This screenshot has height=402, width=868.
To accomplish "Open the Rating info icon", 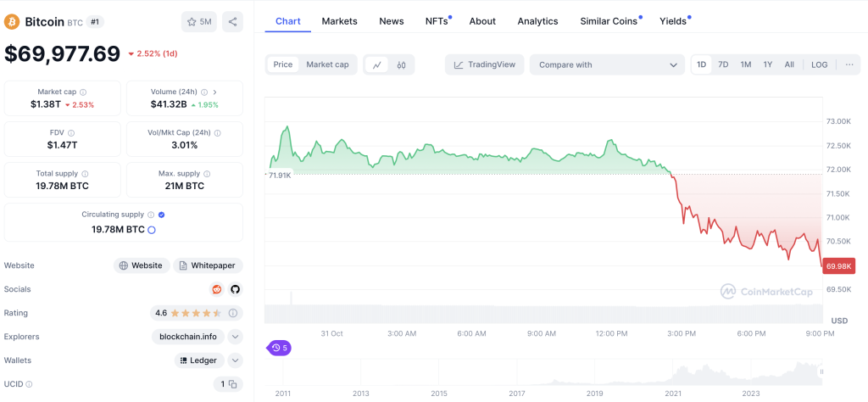I will (x=233, y=313).
